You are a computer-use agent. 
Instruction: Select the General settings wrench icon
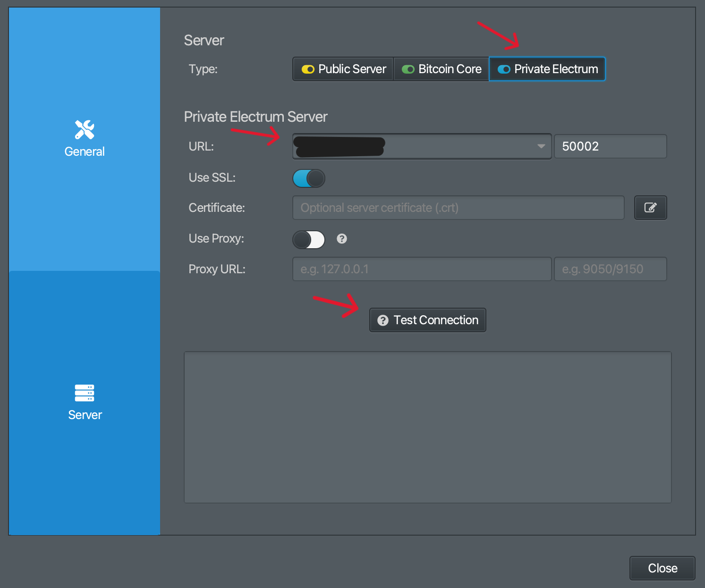(x=84, y=129)
